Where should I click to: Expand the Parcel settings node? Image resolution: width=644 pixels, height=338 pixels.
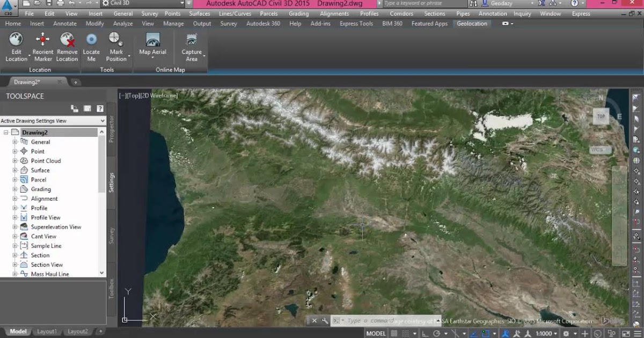[15, 180]
